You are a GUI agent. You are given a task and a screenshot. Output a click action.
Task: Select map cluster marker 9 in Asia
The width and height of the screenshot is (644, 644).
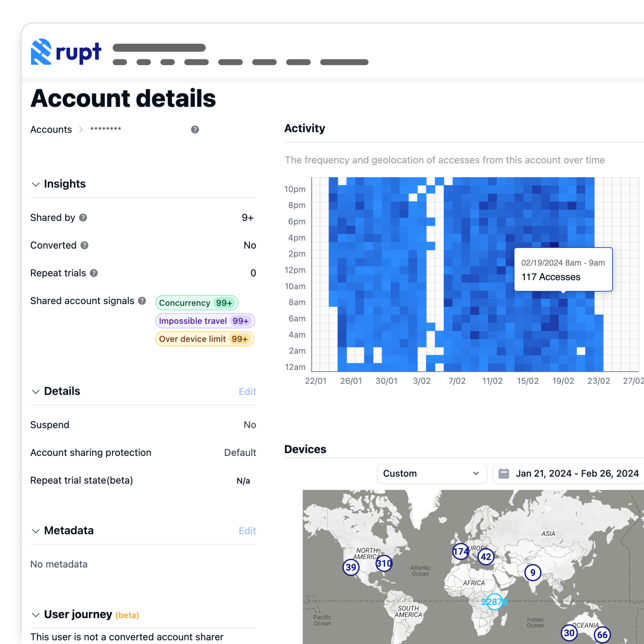pos(533,572)
